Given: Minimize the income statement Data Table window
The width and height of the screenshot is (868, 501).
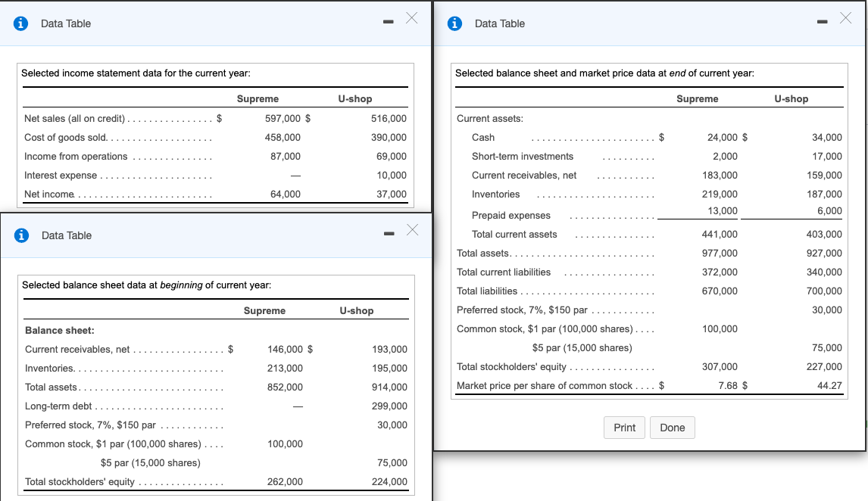Looking at the screenshot, I should 387,21.
